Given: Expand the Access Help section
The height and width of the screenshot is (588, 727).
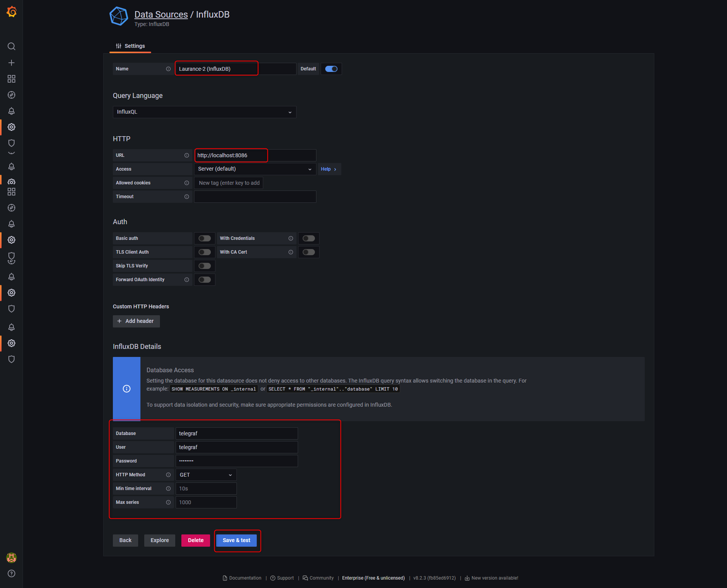Looking at the screenshot, I should tap(329, 169).
